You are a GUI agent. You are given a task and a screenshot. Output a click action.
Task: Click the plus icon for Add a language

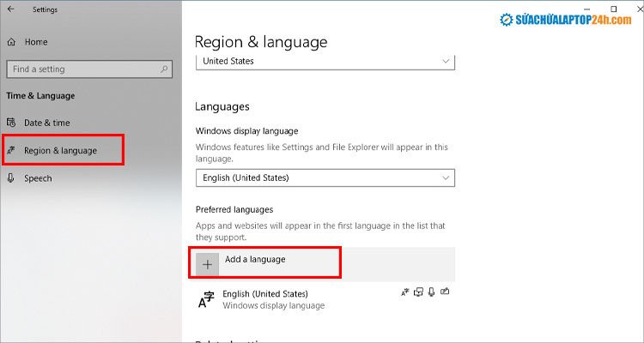coord(207,264)
